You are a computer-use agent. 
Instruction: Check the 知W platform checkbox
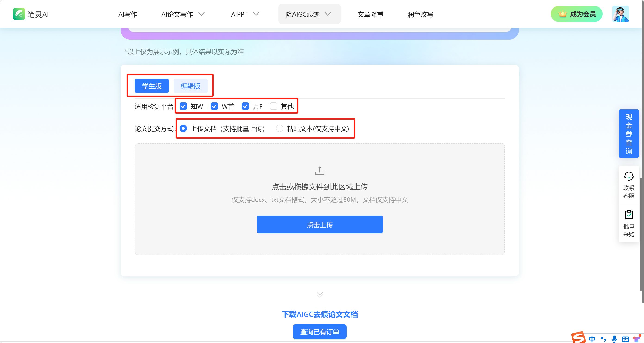coord(183,106)
